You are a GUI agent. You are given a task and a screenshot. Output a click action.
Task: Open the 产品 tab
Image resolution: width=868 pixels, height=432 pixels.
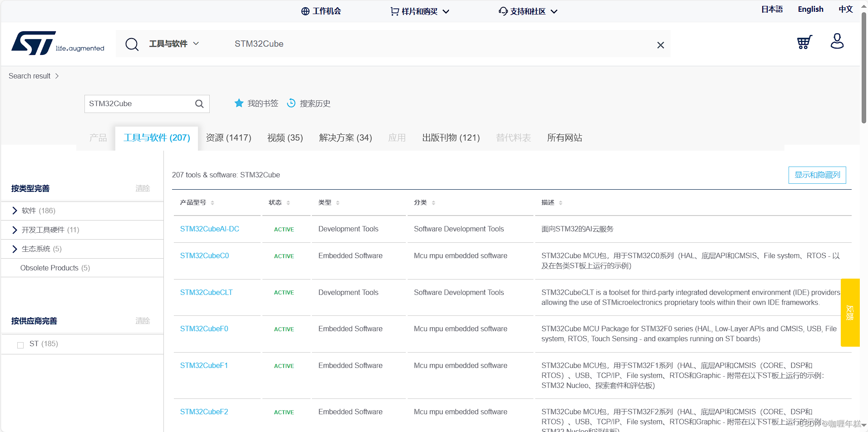coord(98,138)
